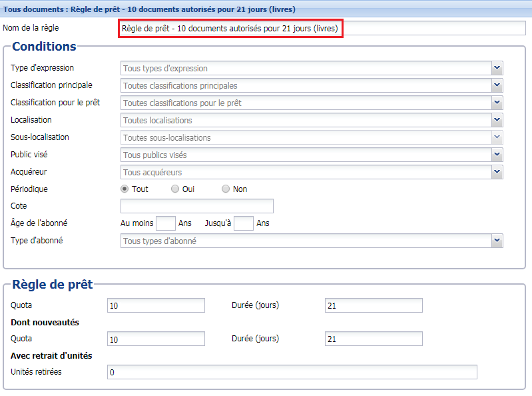The width and height of the screenshot is (532, 396).
Task: Select the Oui radio button for Périodique
Action: [175, 189]
